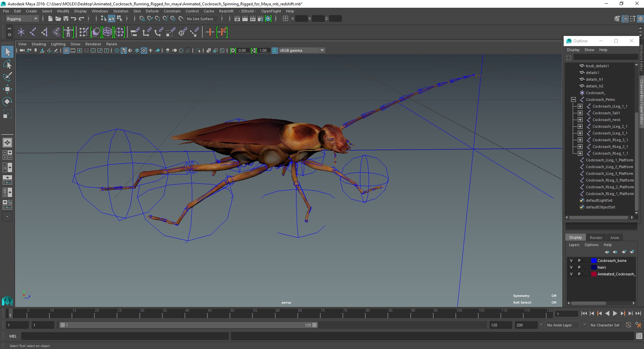Screen dimensions: 644x349
Task: Toggle textured display in the viewport toolbar
Action: tap(144, 50)
